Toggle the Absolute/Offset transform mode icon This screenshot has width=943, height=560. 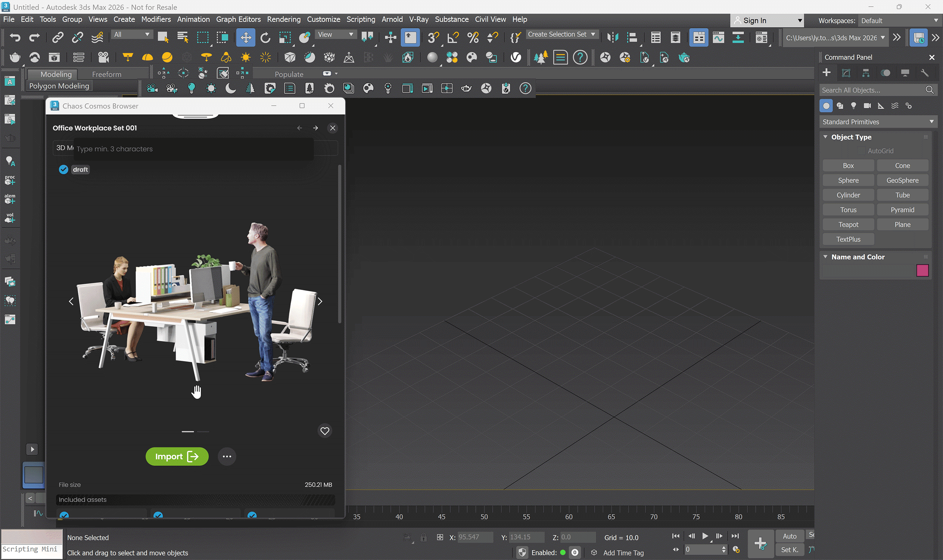pyautogui.click(x=440, y=537)
